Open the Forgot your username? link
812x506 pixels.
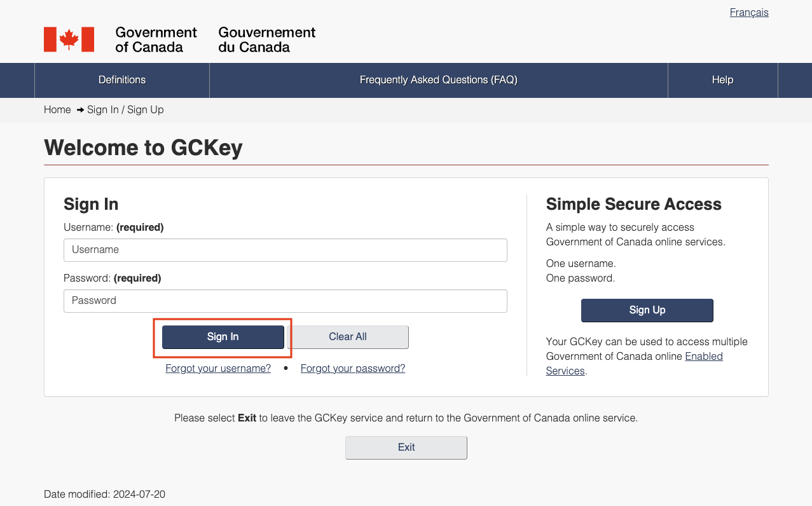click(x=217, y=368)
